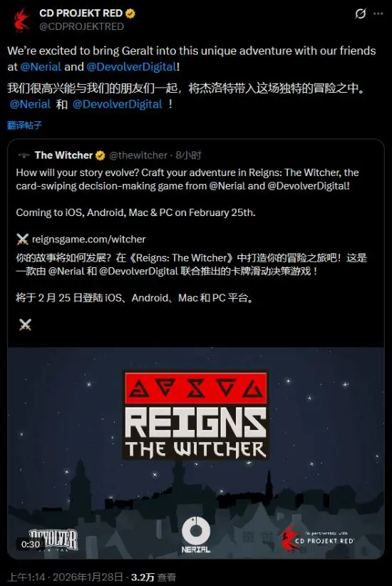Open the three-dot more options menu

[x=378, y=14]
